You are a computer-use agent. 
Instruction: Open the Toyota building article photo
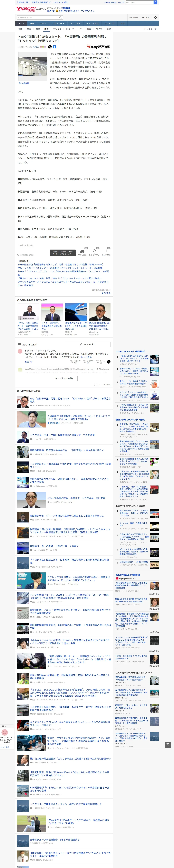click(32, 67)
